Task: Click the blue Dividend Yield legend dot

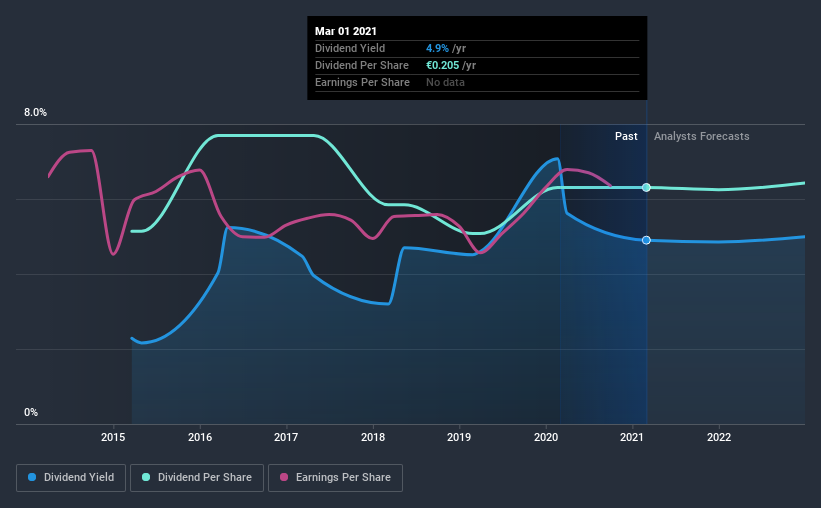Action: pos(32,477)
